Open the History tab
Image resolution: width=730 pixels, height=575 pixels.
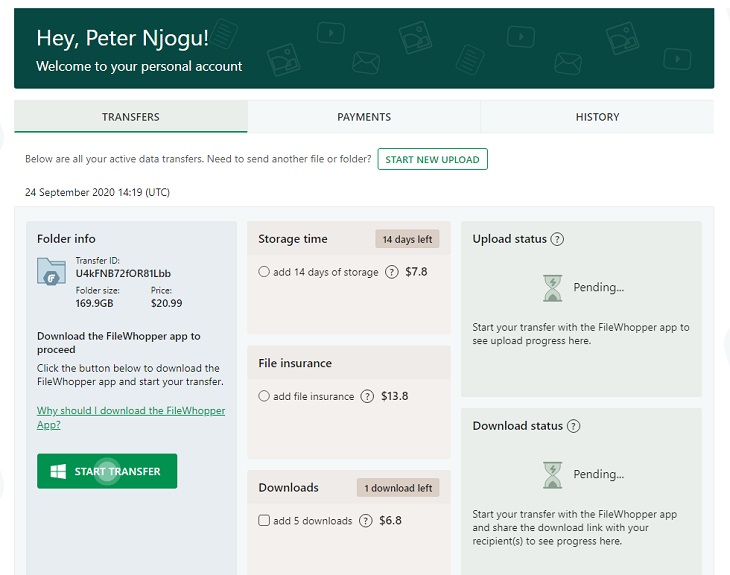597,117
